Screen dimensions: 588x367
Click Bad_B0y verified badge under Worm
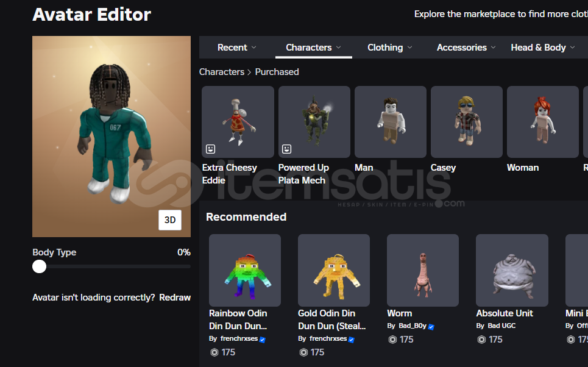431,327
